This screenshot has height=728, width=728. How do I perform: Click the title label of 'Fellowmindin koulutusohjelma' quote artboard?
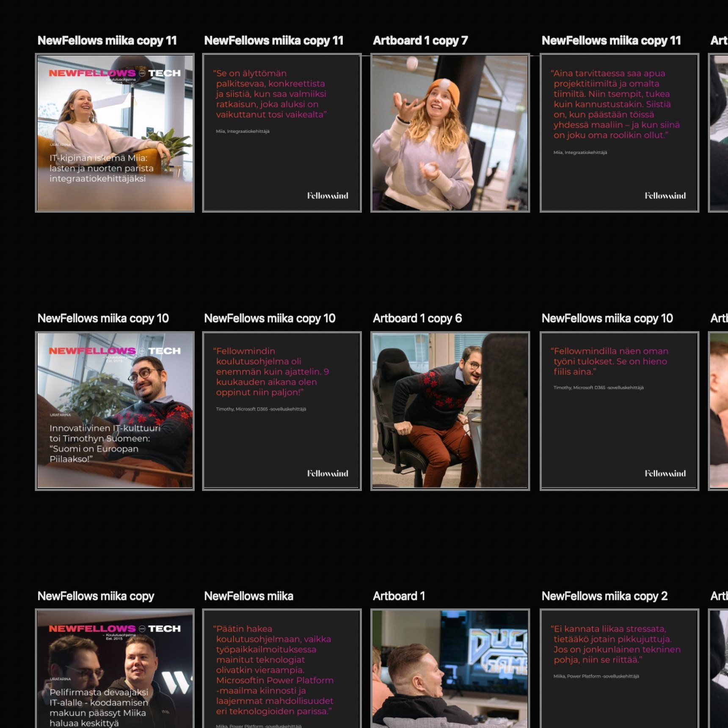pyautogui.click(x=270, y=318)
